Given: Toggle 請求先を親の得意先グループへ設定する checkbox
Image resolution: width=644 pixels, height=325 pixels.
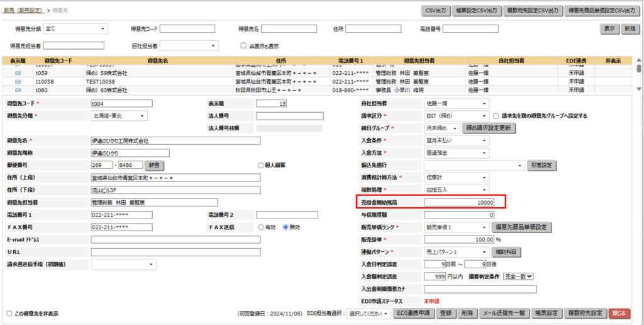Looking at the screenshot, I should coord(496,116).
